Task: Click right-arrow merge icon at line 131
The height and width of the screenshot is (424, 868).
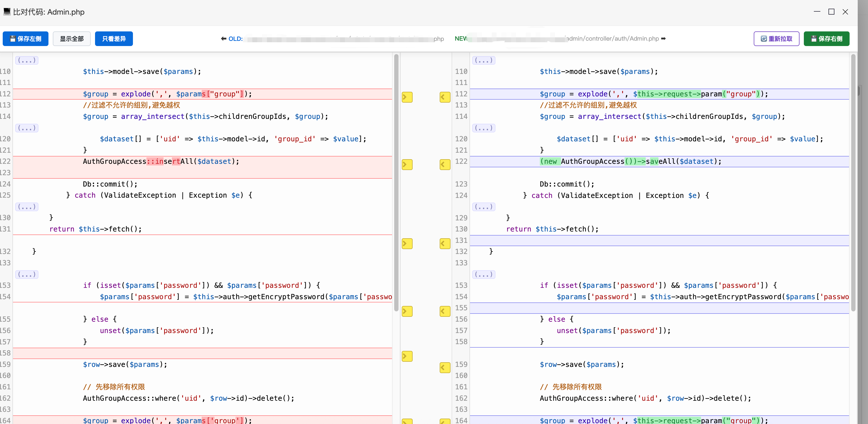Action: pyautogui.click(x=407, y=244)
